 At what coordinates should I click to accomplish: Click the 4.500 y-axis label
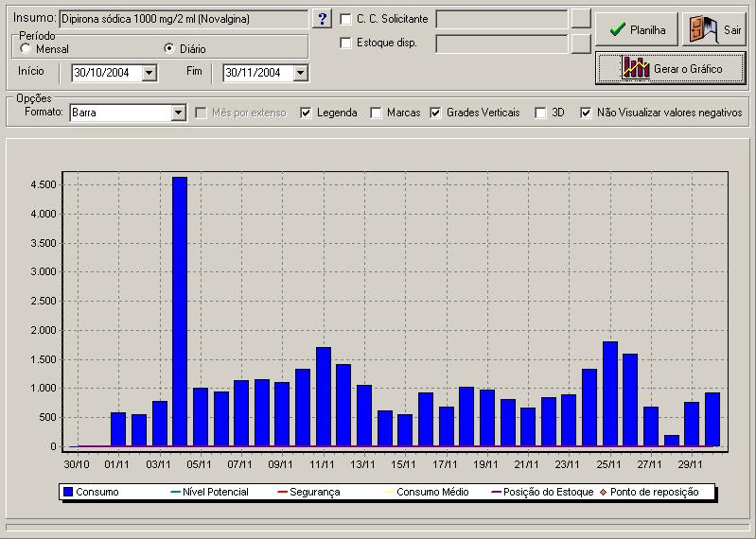coord(44,185)
